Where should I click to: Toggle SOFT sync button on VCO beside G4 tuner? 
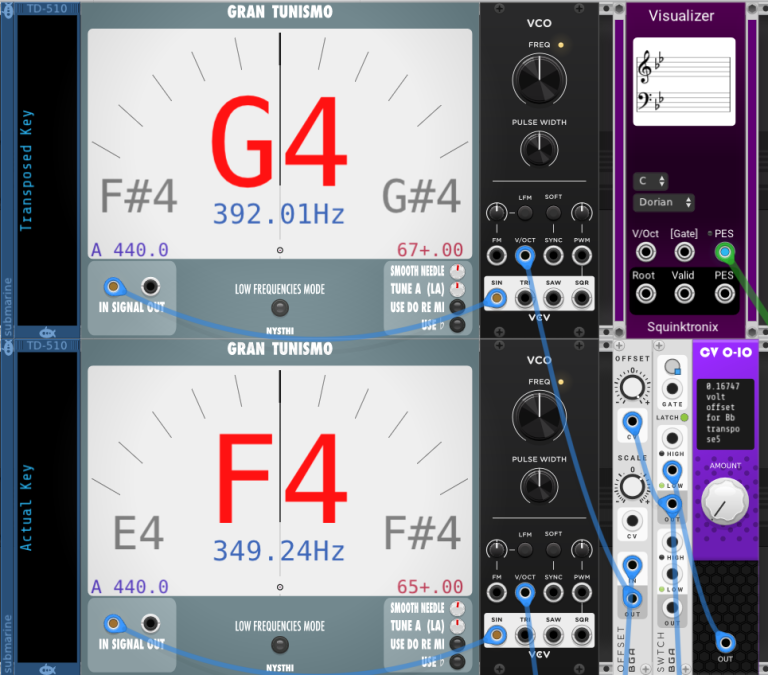point(553,213)
